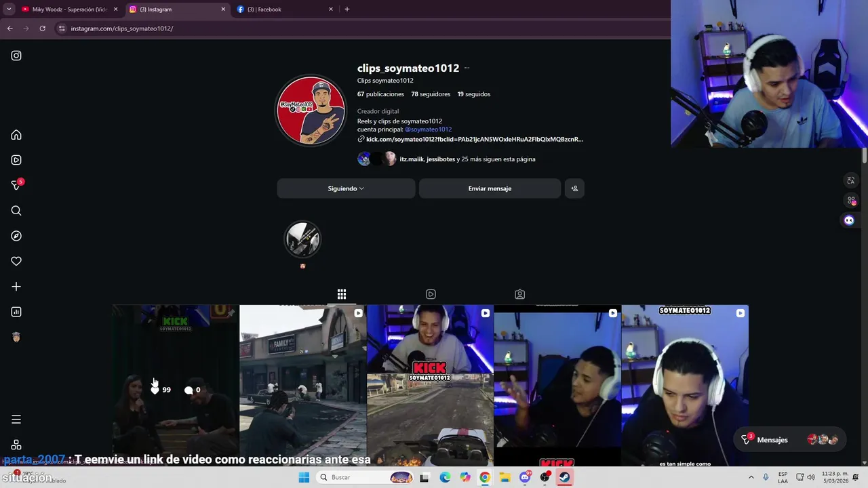Open the dashboard chart icon in sidebar
Image resolution: width=868 pixels, height=488 pixels.
click(x=16, y=312)
